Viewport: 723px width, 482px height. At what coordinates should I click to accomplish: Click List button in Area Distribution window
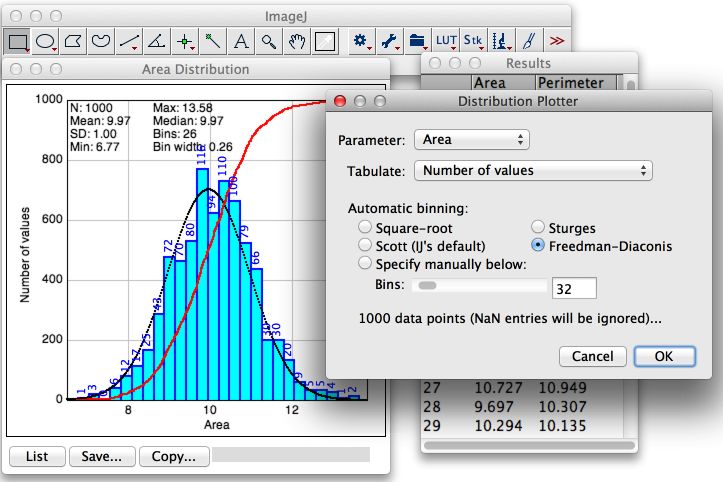click(x=37, y=456)
